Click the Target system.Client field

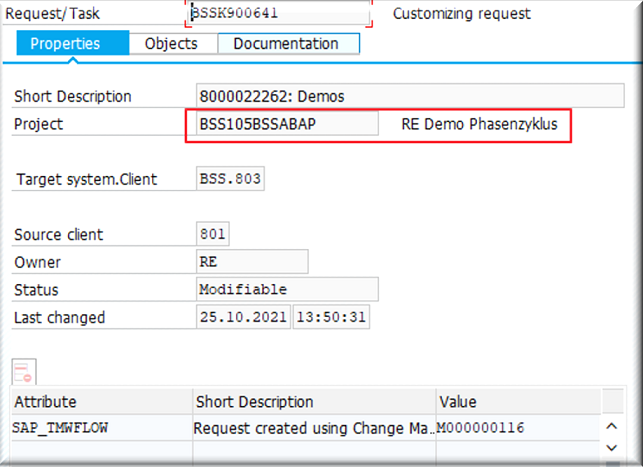click(231, 180)
